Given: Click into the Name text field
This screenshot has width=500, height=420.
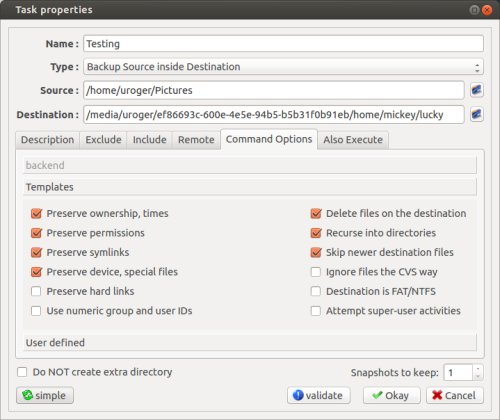Looking at the screenshot, I should 283,44.
